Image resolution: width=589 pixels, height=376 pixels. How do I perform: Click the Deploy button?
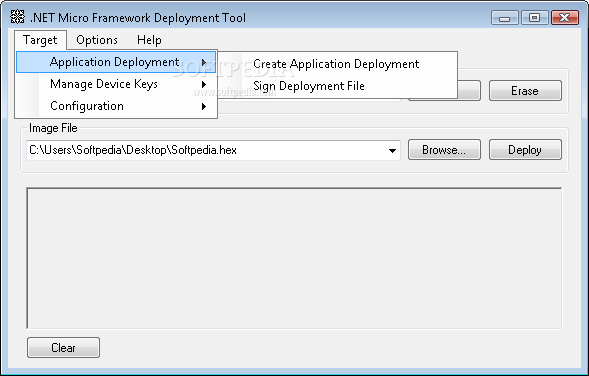point(525,150)
